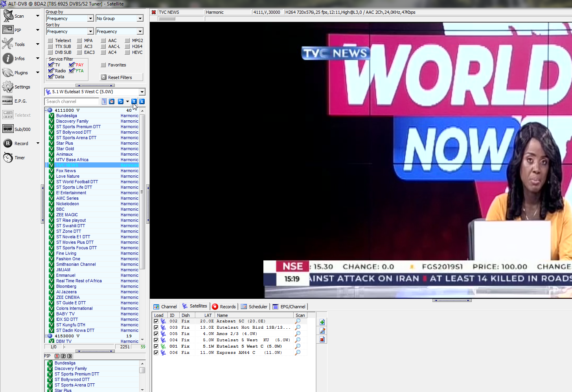Open the Settings gear item

pos(8,86)
